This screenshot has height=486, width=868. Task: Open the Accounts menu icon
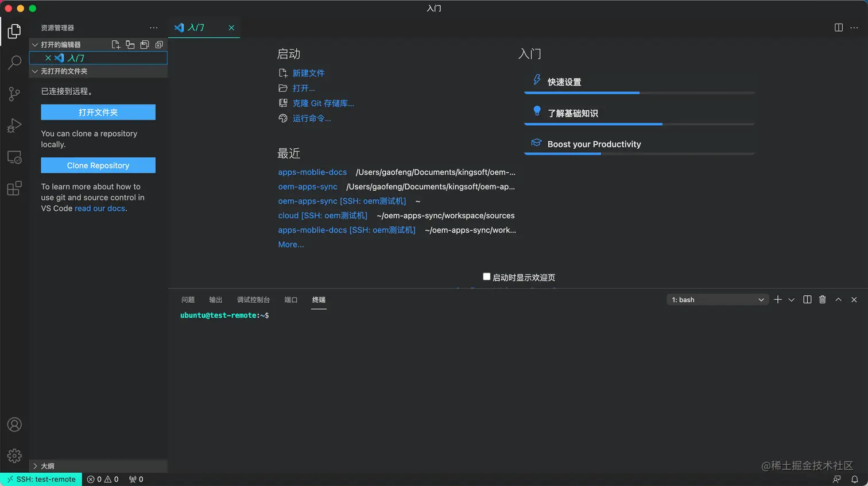[14, 425]
